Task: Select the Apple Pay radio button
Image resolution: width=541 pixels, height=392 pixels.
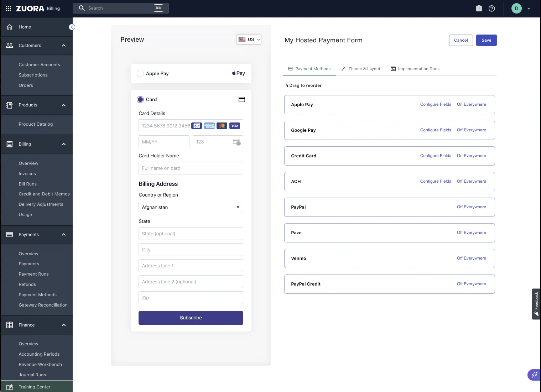Action: tap(140, 73)
